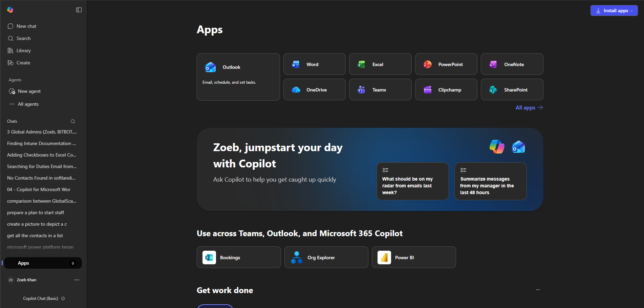Launch Teams from the apps grid
This screenshot has width=644, height=308.
[380, 90]
